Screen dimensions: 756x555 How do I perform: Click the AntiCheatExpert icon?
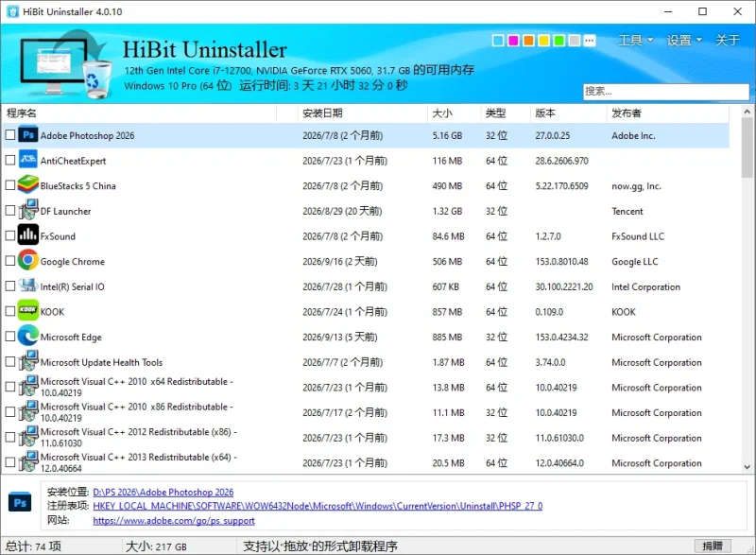[x=28, y=160]
